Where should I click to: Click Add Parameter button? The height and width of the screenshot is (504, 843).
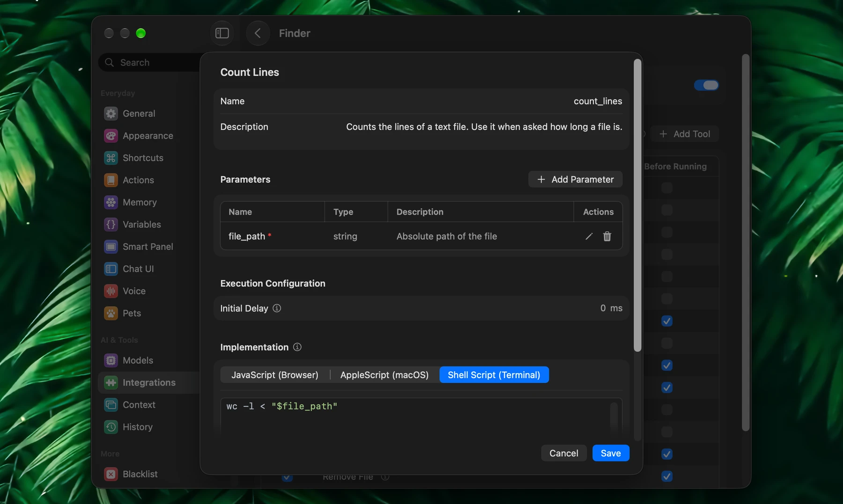coord(575,179)
